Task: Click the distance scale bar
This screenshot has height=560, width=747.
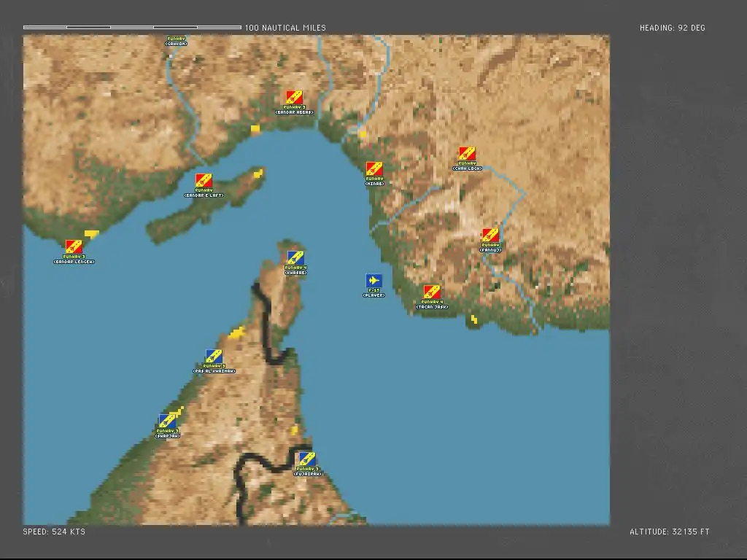Action: coord(133,27)
